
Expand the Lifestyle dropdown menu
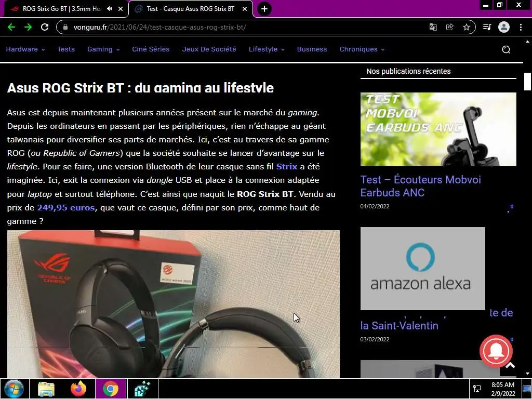267,49
